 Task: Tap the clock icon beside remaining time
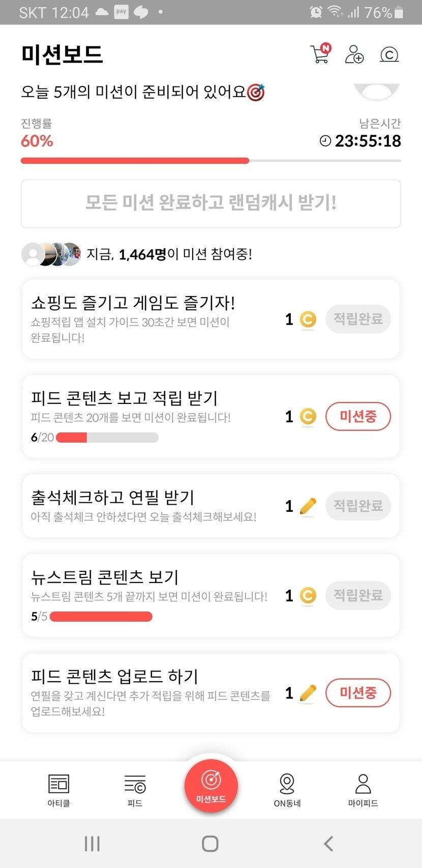pyautogui.click(x=325, y=141)
